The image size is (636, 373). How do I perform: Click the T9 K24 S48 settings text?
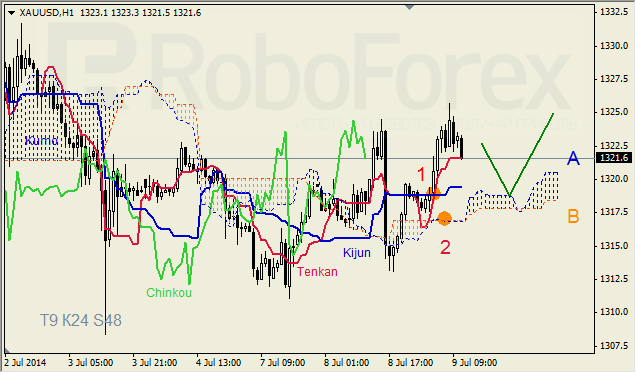coord(81,320)
